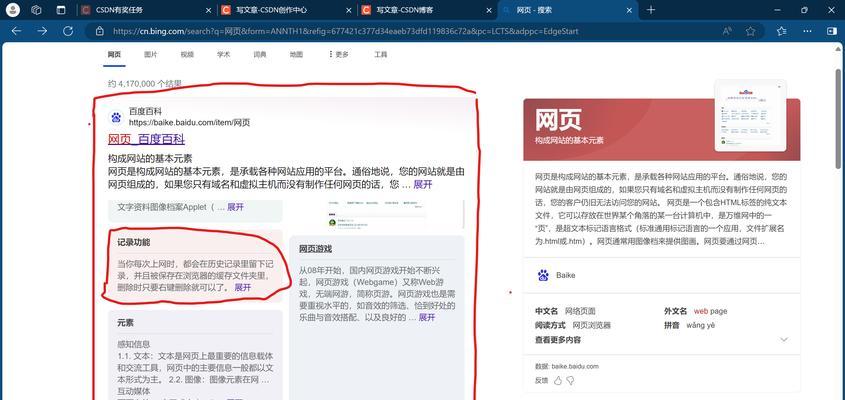Viewport: 845px width, 400px height.
Task: Go back to the previous page
Action: [16, 31]
